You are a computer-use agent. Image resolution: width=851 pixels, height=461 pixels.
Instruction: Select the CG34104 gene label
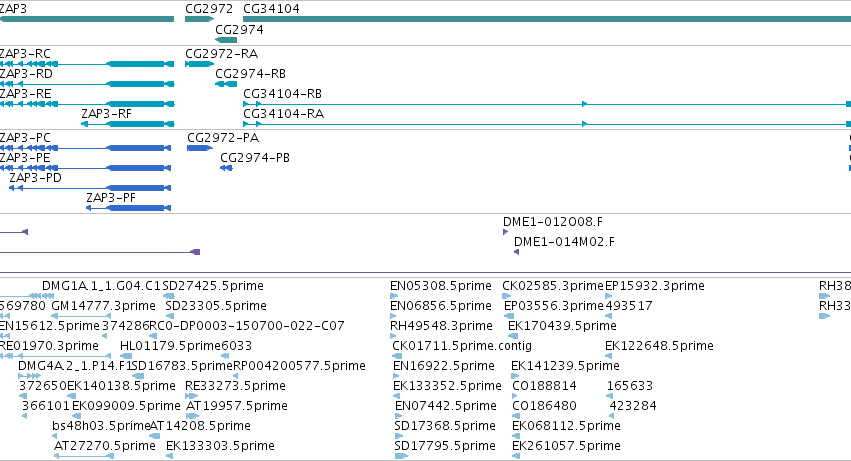pyautogui.click(x=271, y=9)
